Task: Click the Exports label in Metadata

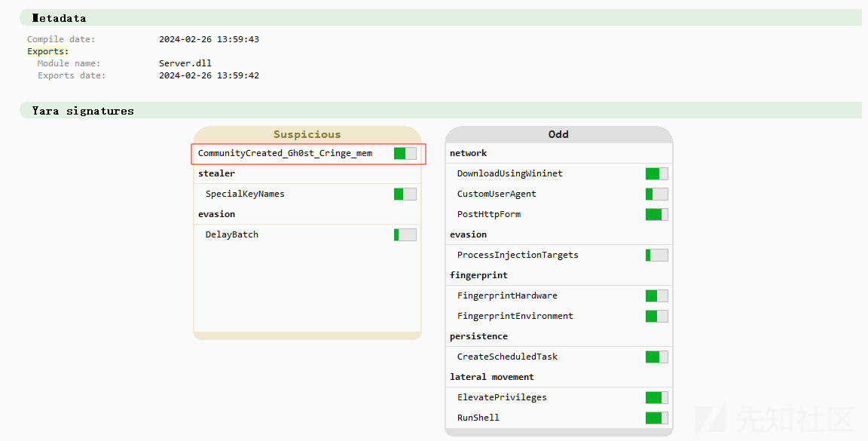Action: (x=48, y=51)
